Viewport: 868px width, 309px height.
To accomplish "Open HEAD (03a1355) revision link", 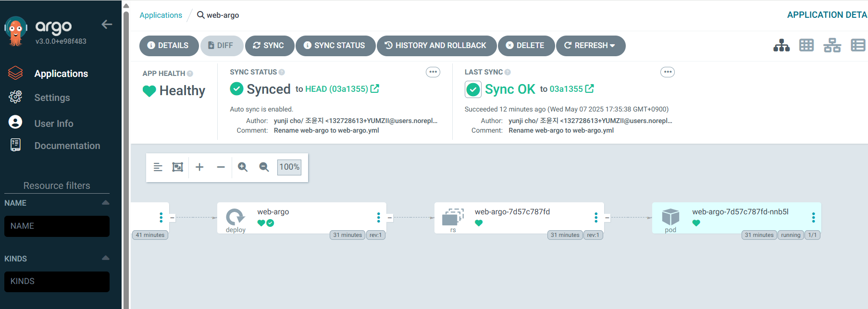I will click(x=342, y=89).
